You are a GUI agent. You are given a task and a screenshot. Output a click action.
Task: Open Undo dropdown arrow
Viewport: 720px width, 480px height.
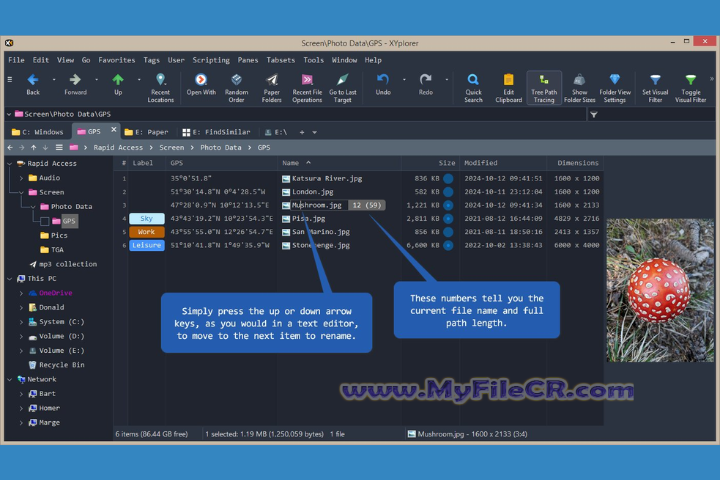(x=404, y=79)
